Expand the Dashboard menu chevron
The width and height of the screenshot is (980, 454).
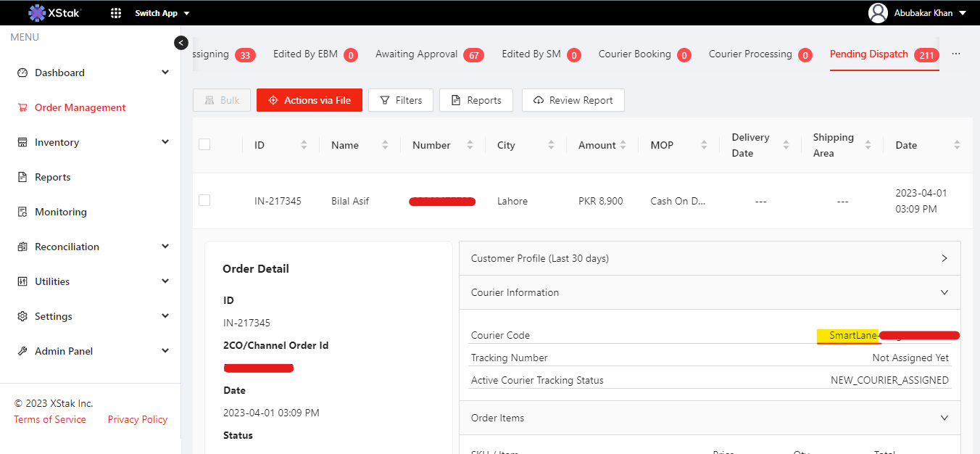[x=165, y=73]
